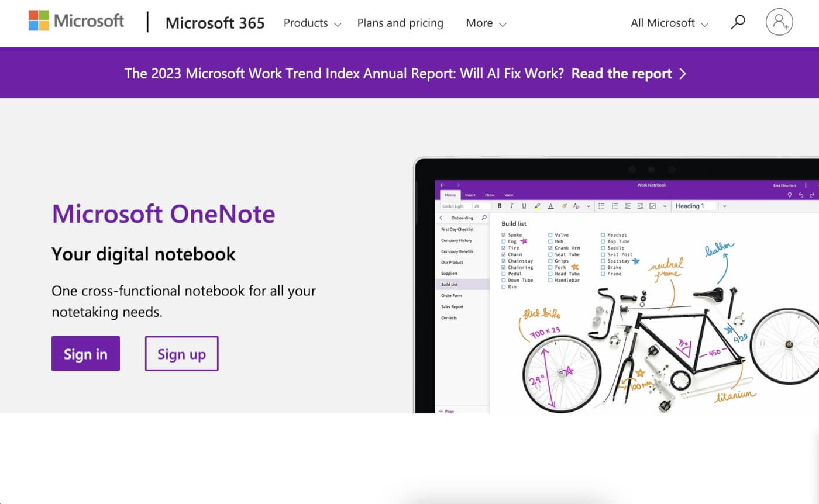Open the Work Trend Index report link
This screenshot has height=504, width=819.
622,73
